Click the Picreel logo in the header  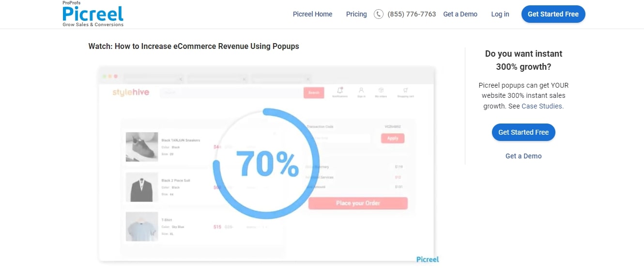pyautogui.click(x=92, y=15)
